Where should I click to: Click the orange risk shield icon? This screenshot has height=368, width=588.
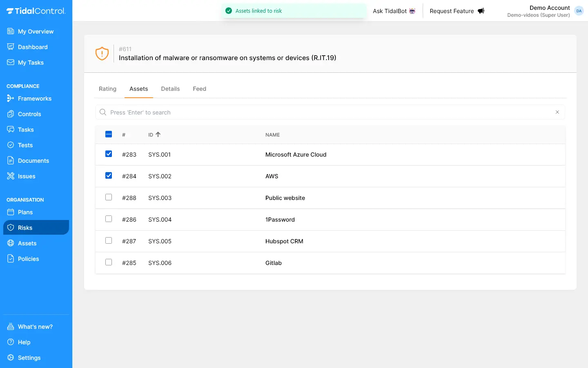click(x=102, y=54)
